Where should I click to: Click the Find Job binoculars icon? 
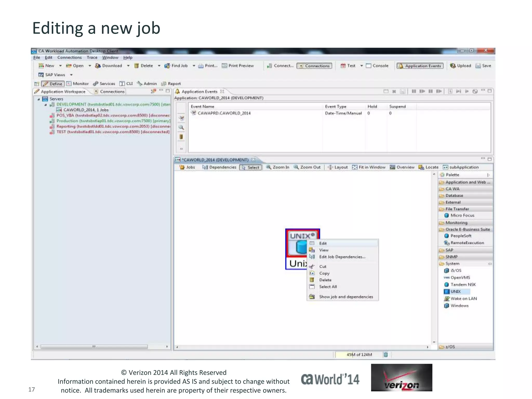(167, 66)
